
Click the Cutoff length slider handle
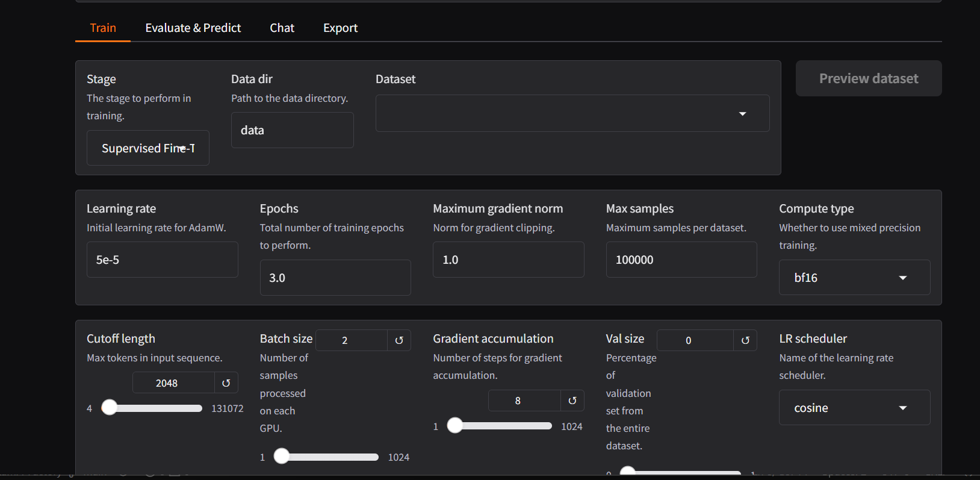click(x=109, y=408)
